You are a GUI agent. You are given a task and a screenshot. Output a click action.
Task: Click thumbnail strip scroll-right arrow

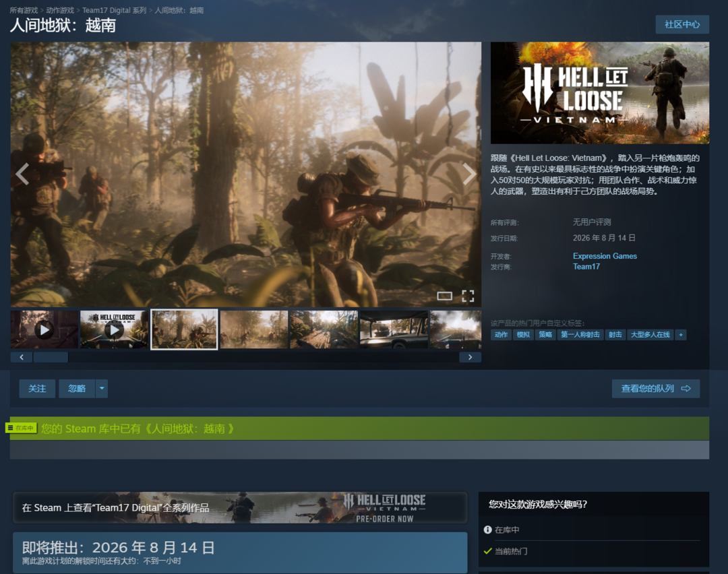coord(471,357)
